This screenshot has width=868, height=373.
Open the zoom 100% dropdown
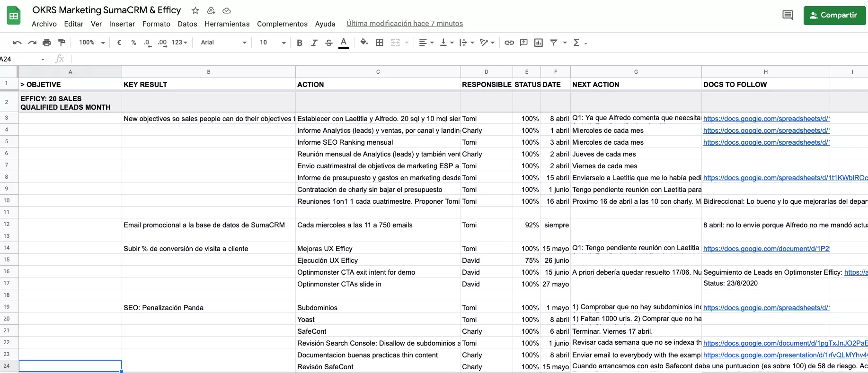(x=92, y=43)
